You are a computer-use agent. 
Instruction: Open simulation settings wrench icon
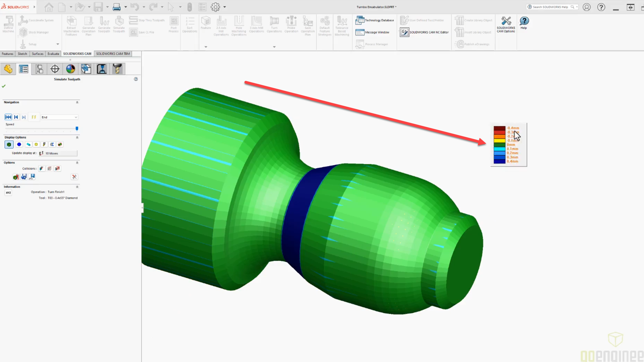tap(74, 177)
